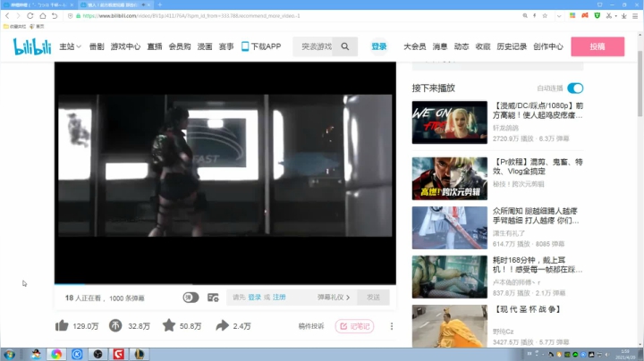The image size is (644, 361).
Task: Go to 直播 section
Action: tap(155, 46)
